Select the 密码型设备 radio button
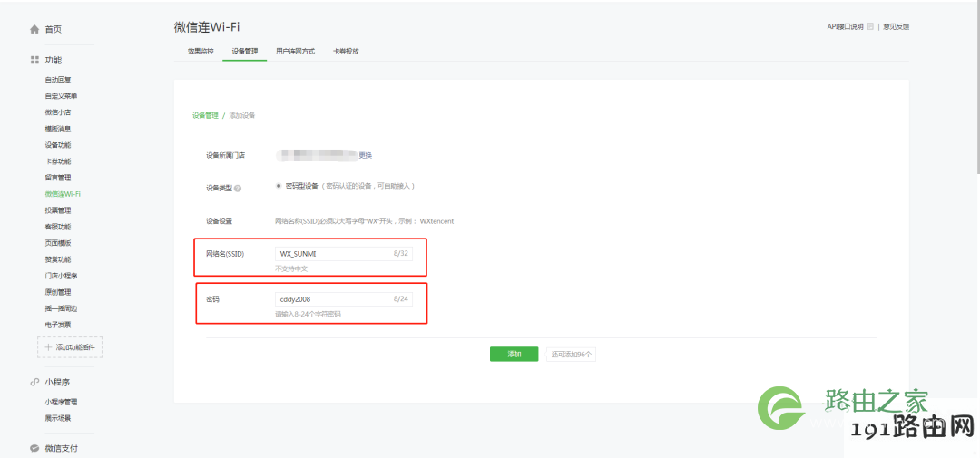 (x=279, y=186)
